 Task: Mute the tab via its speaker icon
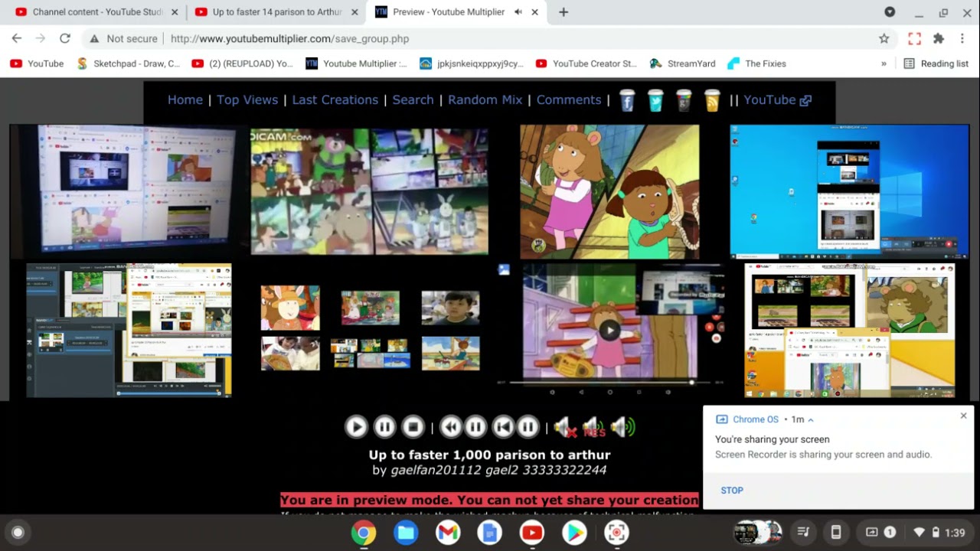(x=518, y=12)
